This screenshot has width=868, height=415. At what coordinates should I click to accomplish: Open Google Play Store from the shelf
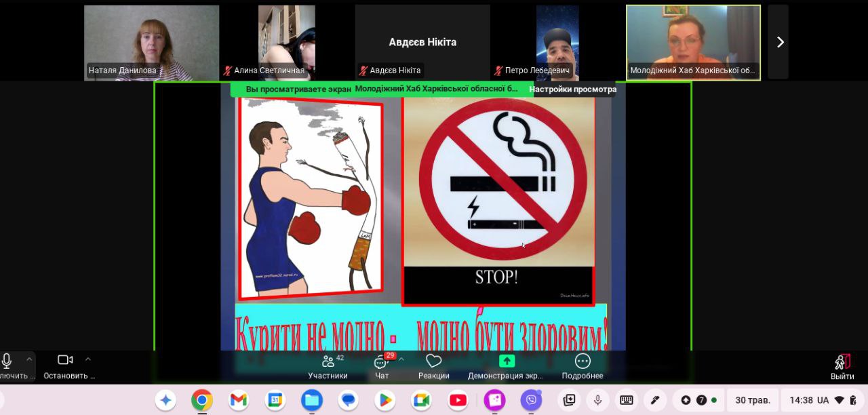(x=385, y=400)
